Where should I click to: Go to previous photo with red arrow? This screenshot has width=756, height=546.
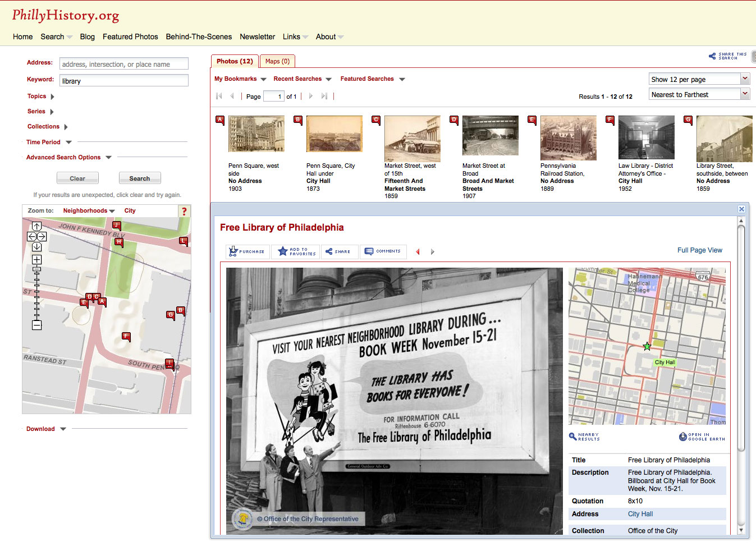[x=418, y=251]
